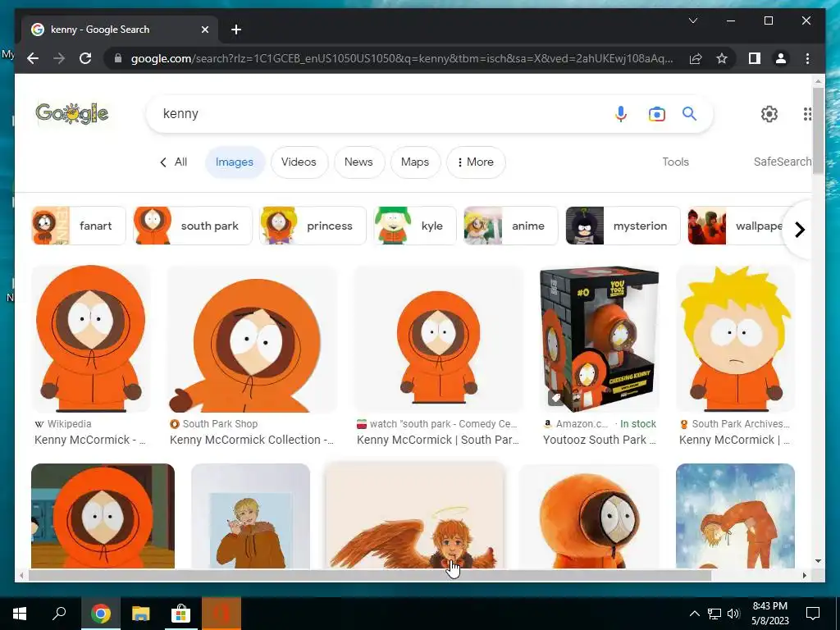
Task: Switch to the Maps tab
Action: (415, 162)
